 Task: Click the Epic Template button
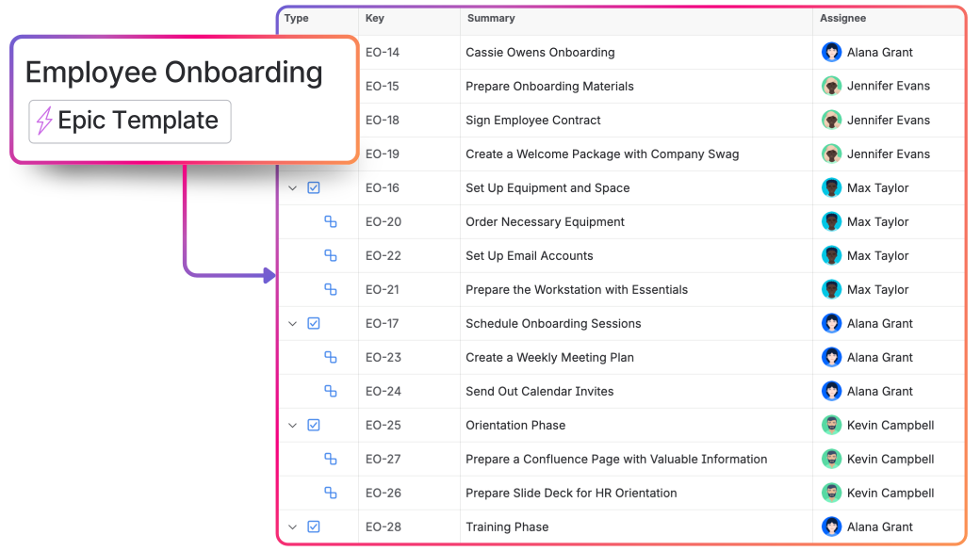[129, 121]
